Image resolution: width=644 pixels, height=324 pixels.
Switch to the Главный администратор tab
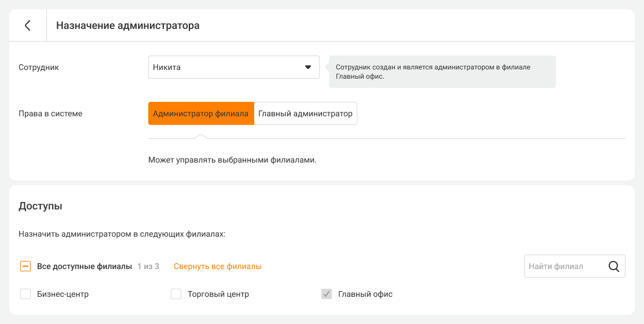[305, 113]
